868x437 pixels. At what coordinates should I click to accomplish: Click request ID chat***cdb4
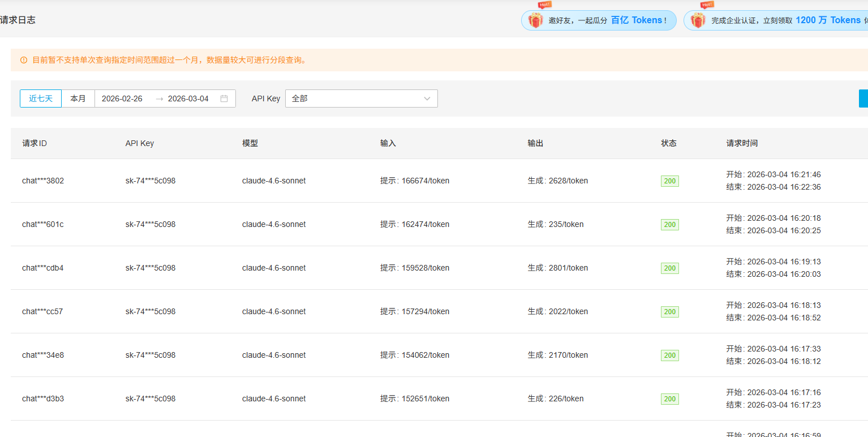coord(43,268)
